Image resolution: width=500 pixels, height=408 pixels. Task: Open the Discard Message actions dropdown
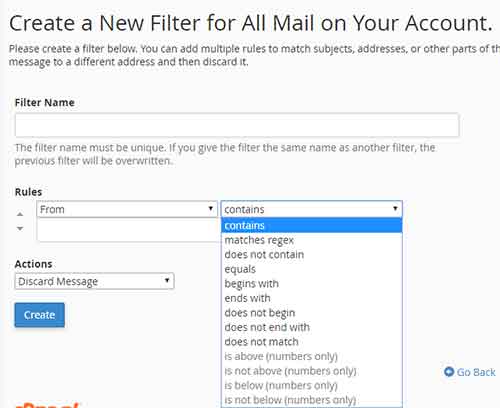[x=94, y=281]
